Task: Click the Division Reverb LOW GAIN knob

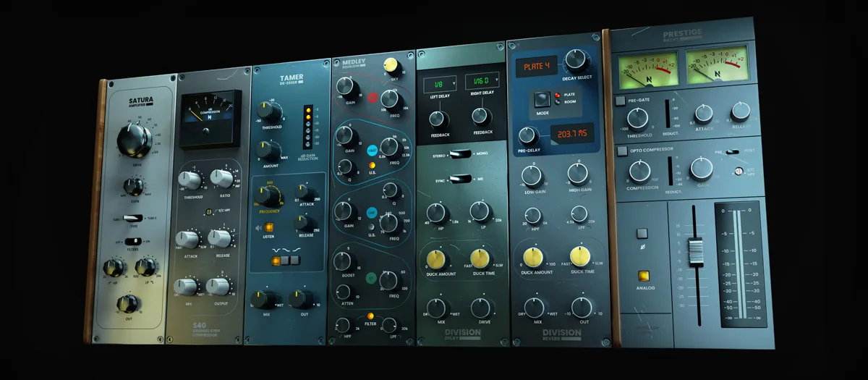Action: [x=533, y=175]
